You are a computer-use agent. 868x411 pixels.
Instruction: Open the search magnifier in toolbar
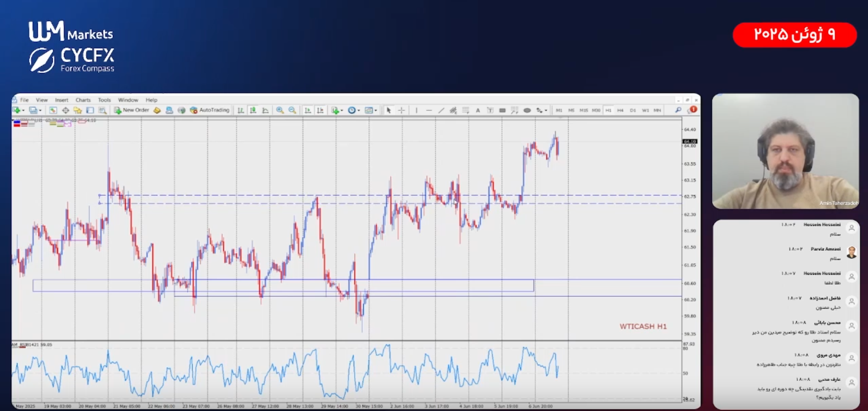pyautogui.click(x=678, y=110)
